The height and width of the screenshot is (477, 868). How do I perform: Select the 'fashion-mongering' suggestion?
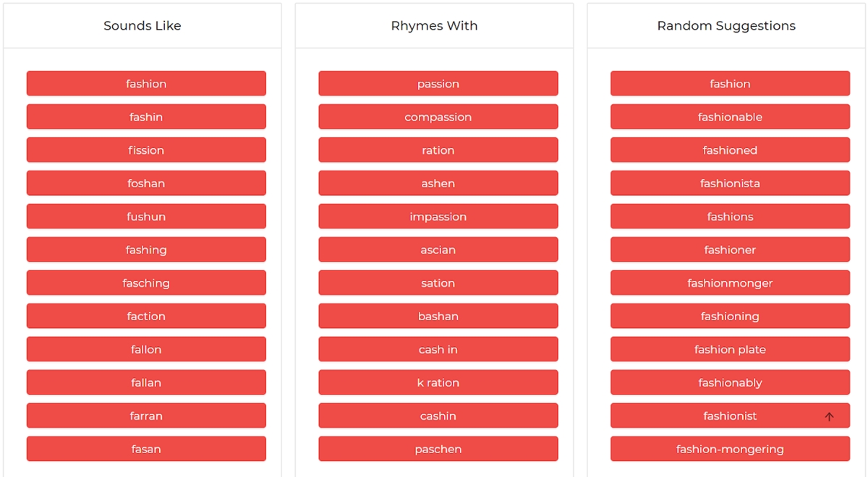pyautogui.click(x=730, y=450)
